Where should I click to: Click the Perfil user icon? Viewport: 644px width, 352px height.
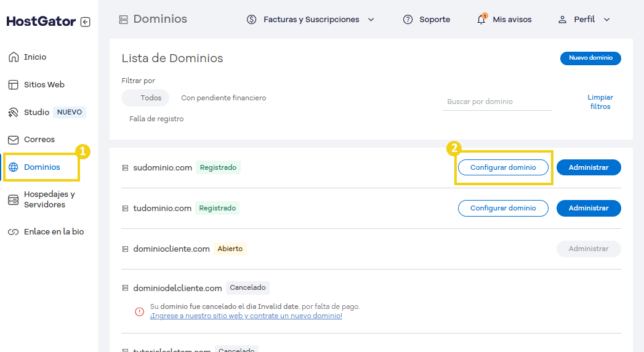point(562,19)
